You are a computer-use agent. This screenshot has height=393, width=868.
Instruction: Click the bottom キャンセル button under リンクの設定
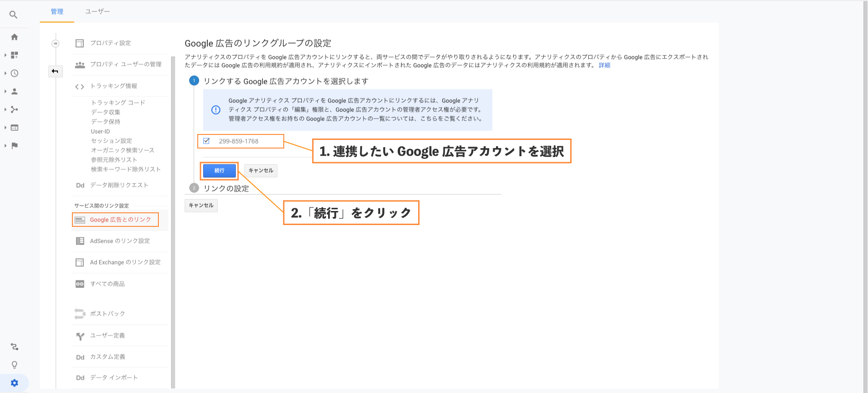click(x=201, y=206)
